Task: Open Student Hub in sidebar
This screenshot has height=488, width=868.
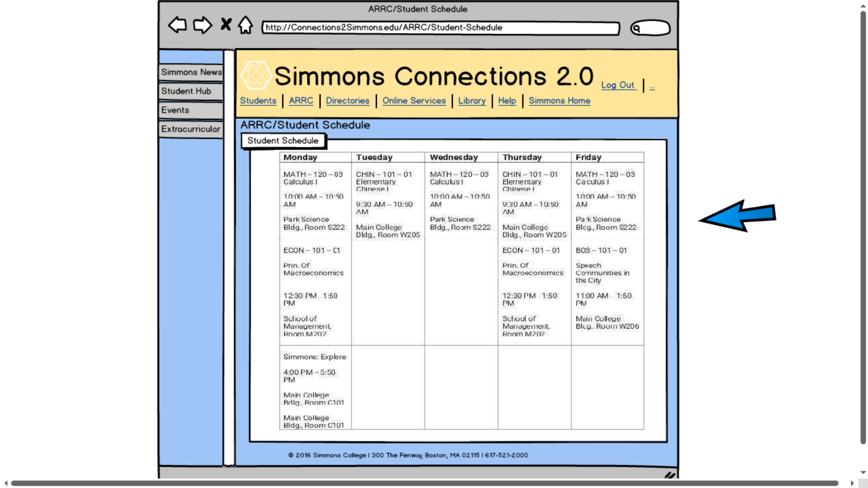Action: [191, 91]
